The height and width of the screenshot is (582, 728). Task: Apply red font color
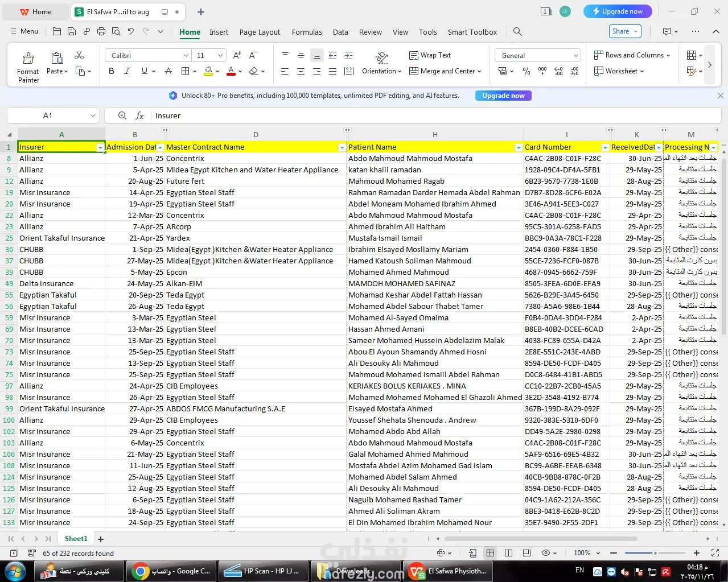point(231,71)
